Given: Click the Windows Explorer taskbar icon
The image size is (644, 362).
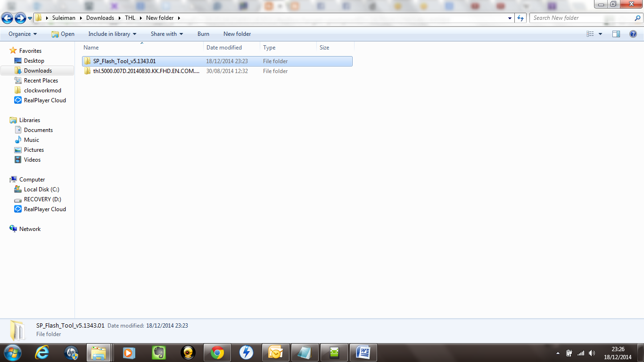Looking at the screenshot, I should tap(99, 353).
